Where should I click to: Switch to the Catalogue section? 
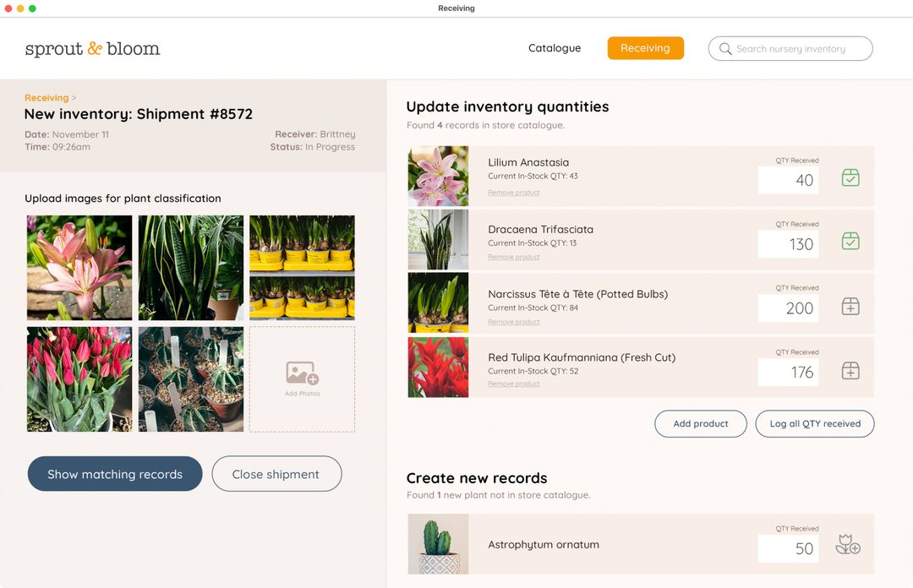555,48
